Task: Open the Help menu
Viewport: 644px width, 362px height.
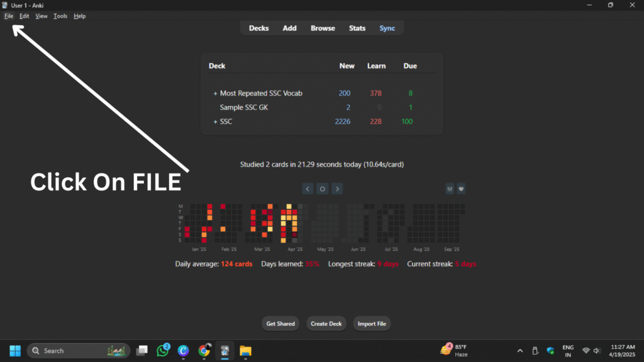Action: [80, 16]
